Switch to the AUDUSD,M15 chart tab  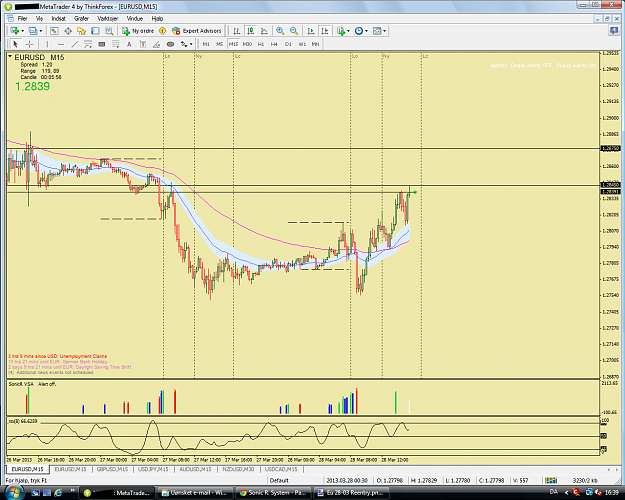pos(195,469)
